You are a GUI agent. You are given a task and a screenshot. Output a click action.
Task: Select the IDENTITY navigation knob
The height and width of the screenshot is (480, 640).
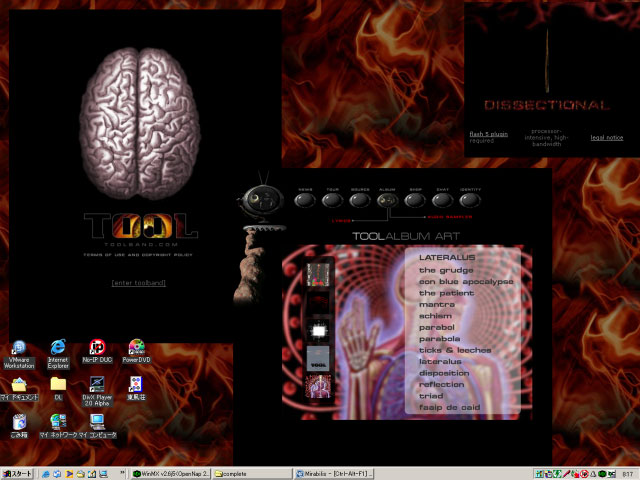(470, 200)
